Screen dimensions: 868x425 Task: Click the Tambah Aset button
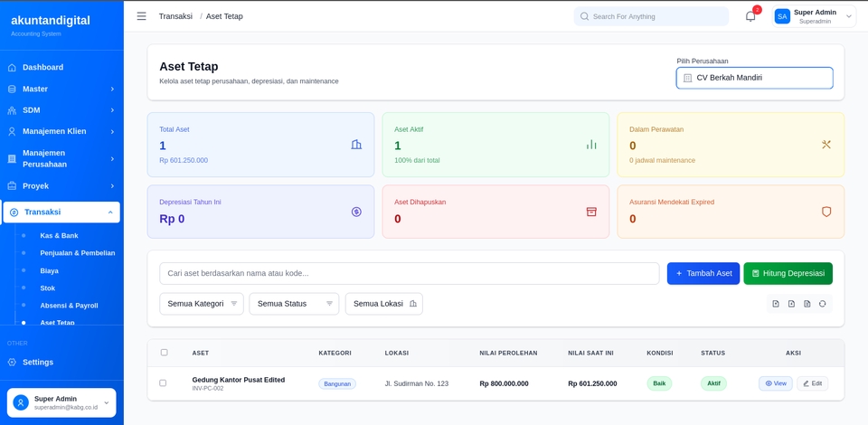pos(703,273)
